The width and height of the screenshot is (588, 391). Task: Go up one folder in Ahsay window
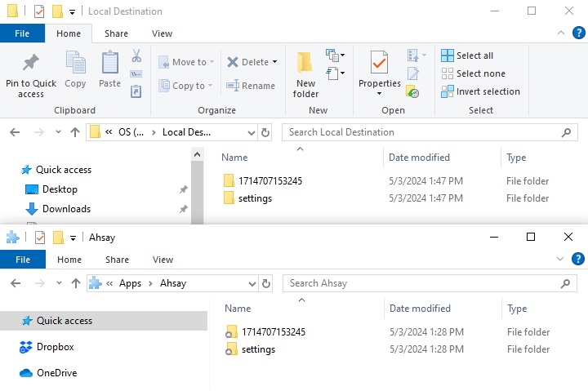(x=76, y=283)
